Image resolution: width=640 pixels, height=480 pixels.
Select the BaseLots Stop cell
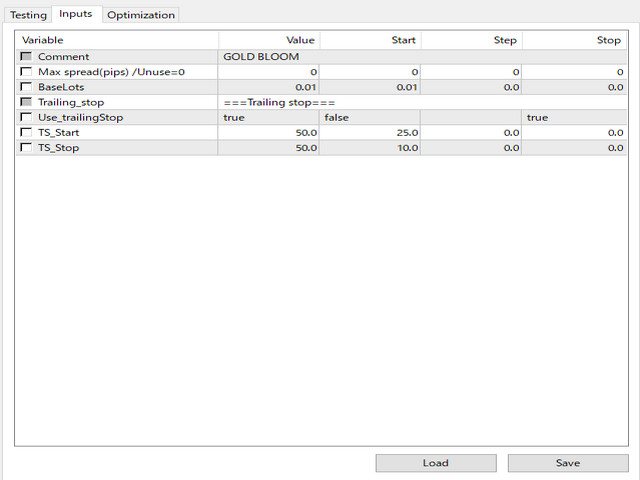574,87
